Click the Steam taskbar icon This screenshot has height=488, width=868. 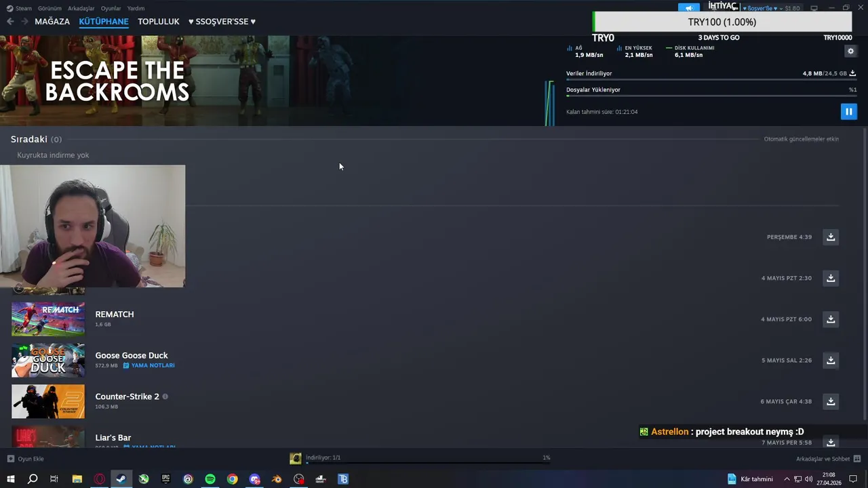tap(121, 479)
